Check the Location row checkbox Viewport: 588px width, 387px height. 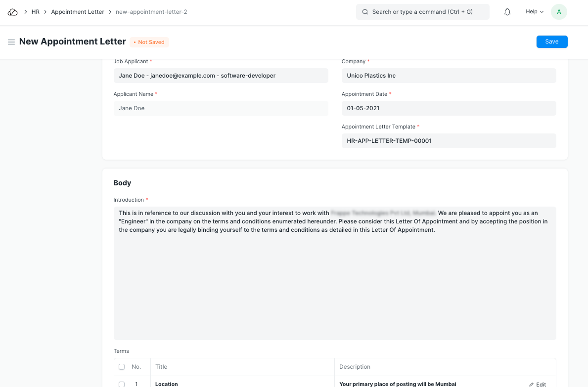(x=122, y=384)
